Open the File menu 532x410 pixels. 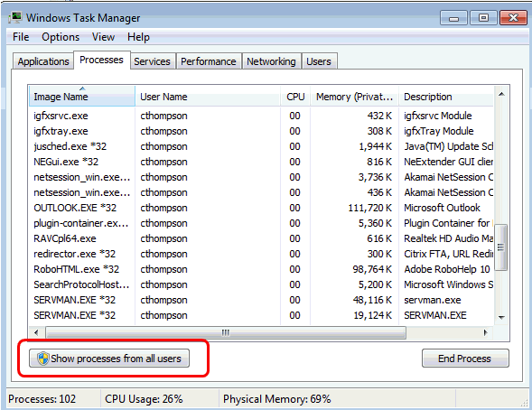(21, 37)
